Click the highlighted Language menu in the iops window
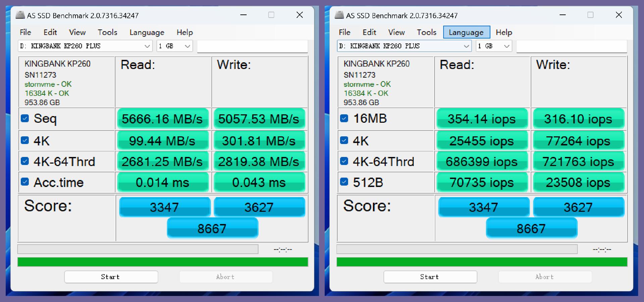The image size is (644, 302). click(x=467, y=32)
